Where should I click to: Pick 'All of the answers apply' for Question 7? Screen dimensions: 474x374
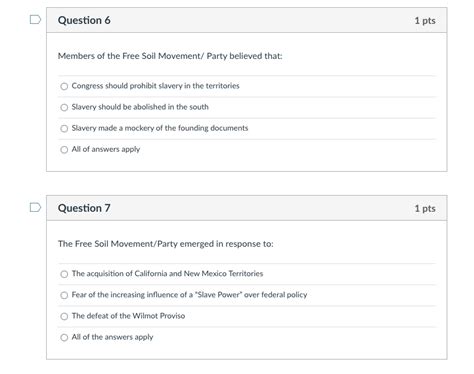(x=64, y=337)
